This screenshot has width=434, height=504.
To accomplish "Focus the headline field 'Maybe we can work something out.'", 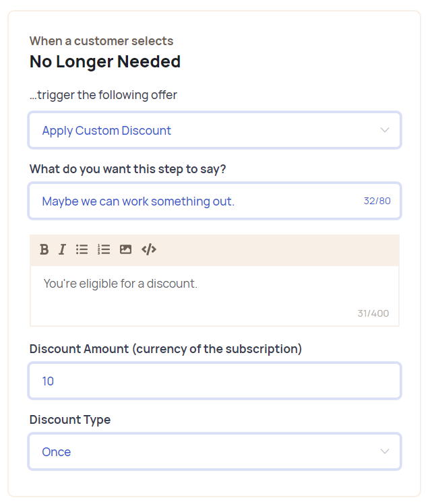I will 195,201.
